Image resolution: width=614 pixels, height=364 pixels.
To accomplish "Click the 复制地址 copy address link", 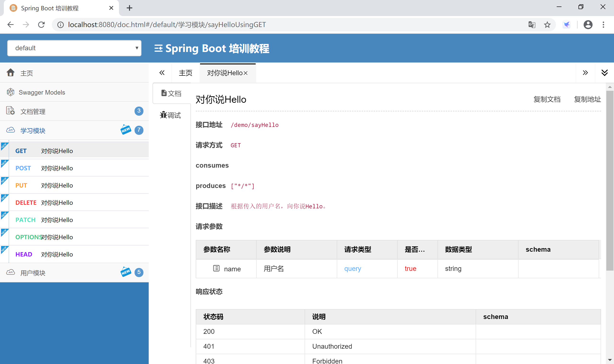I will (587, 99).
